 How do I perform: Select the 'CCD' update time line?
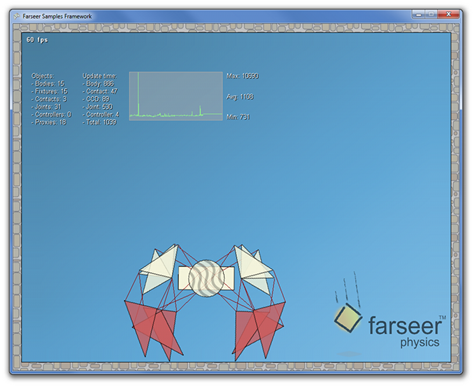[x=96, y=99]
